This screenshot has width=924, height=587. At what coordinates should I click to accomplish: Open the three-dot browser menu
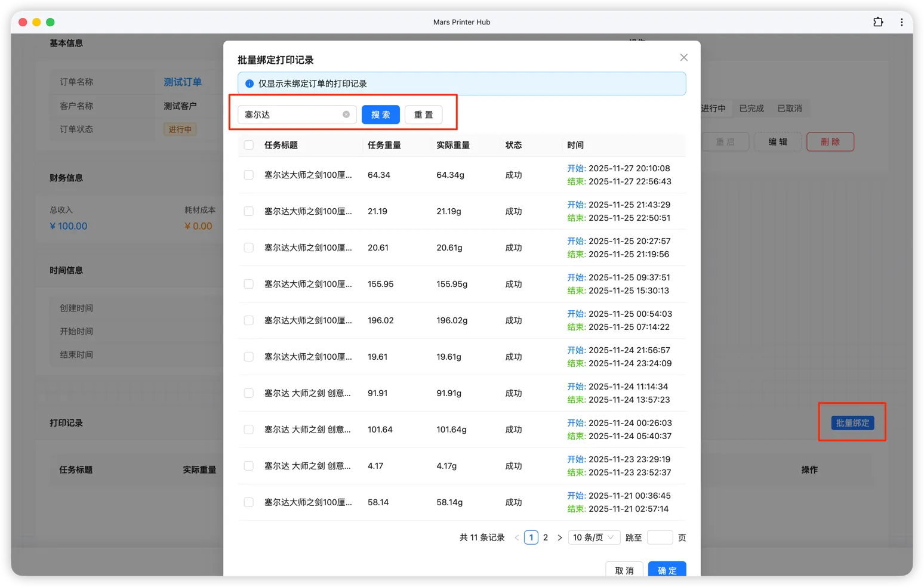click(x=902, y=21)
